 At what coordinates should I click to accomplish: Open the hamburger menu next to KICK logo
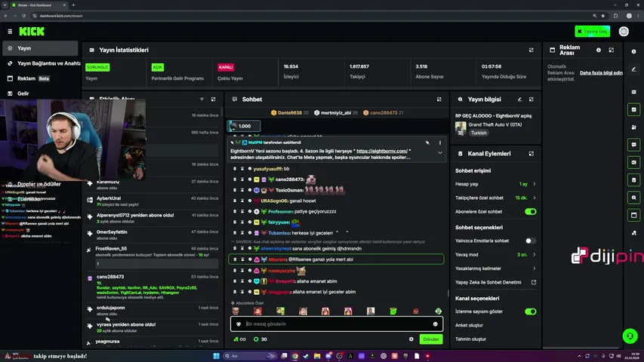click(10, 31)
